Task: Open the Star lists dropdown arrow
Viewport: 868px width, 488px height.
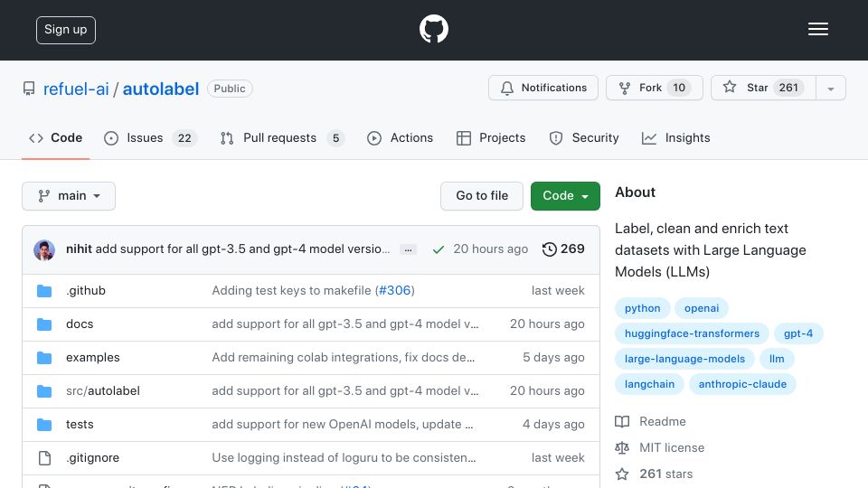Action: point(830,88)
